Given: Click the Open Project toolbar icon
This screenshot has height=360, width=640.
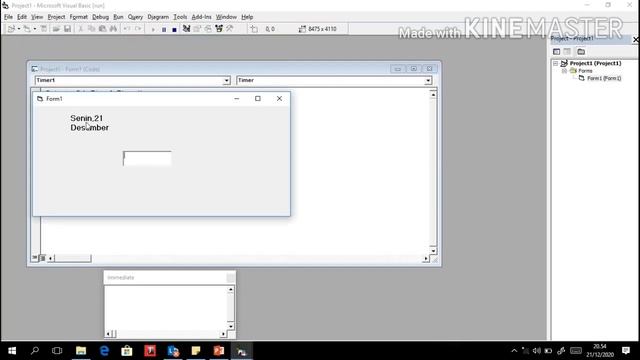Looking at the screenshot, I should pyautogui.click(x=56, y=29).
